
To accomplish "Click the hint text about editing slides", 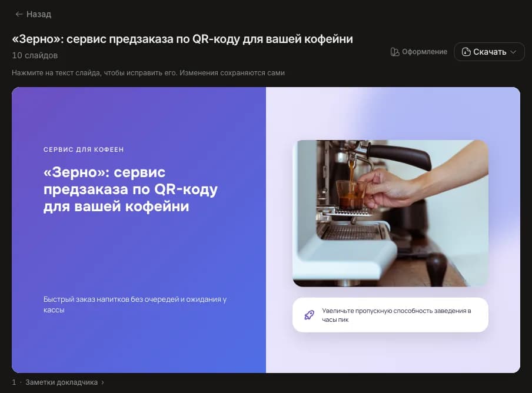I will 148,73.
